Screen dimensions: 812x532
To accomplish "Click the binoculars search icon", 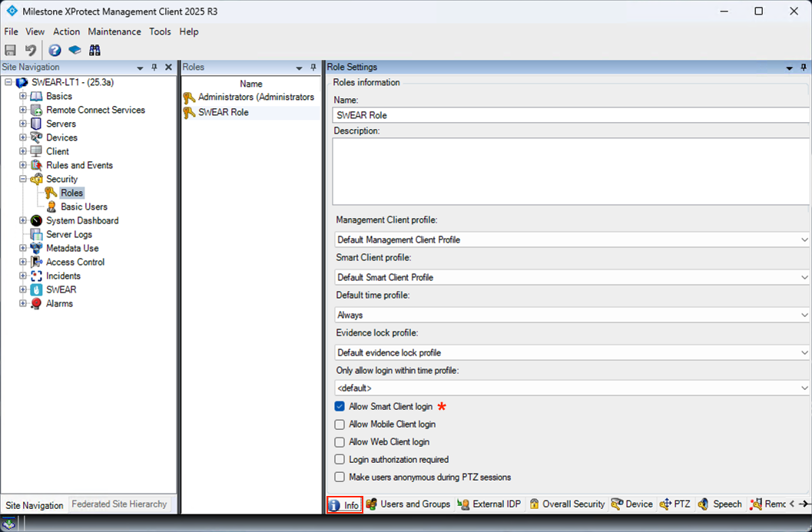I will (94, 50).
